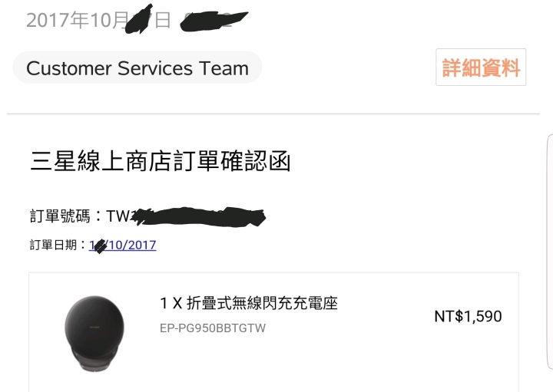The width and height of the screenshot is (553, 392).
Task: Click the 日 character in the header date
Action: [163, 20]
